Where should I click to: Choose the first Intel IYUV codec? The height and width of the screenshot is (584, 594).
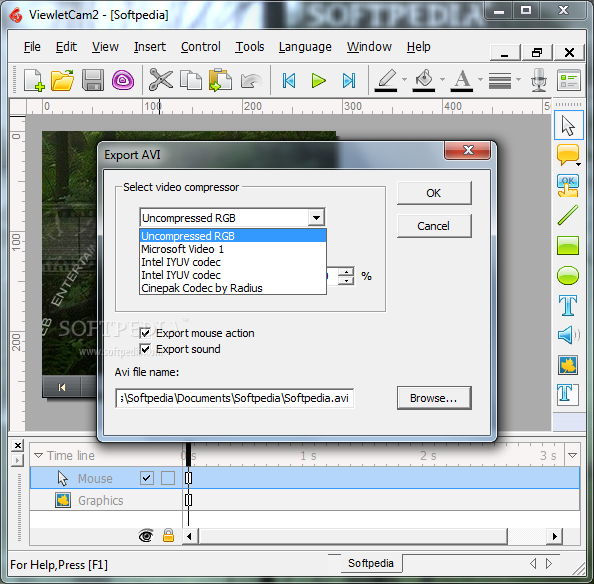point(233,262)
